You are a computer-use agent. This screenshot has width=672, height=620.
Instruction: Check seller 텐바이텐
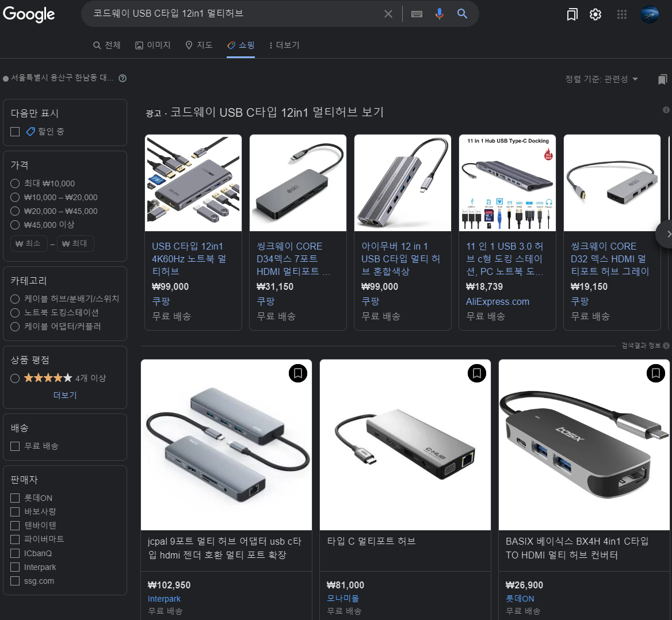tap(15, 525)
